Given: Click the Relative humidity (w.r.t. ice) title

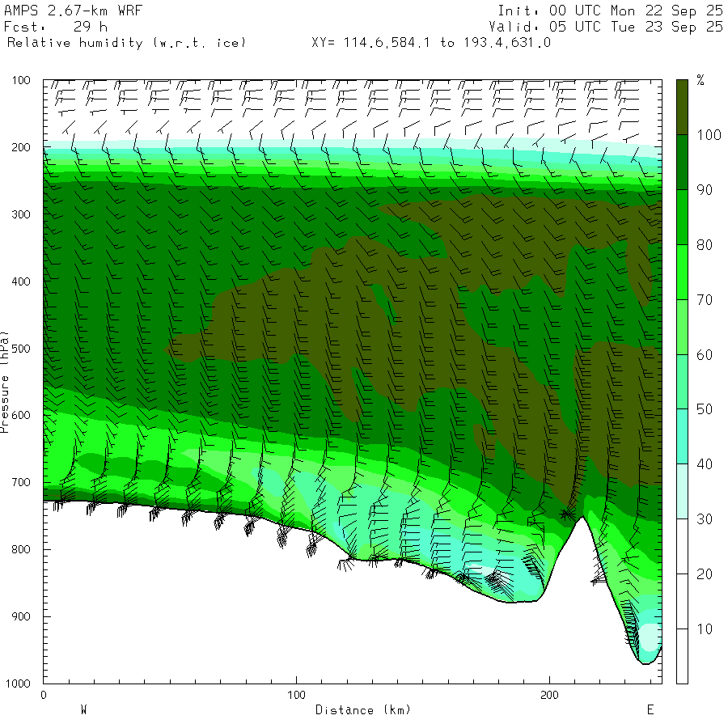Looking at the screenshot, I should click(x=126, y=43).
